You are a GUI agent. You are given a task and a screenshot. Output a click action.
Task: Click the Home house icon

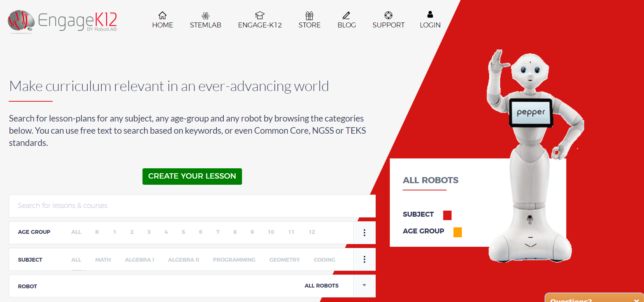[162, 15]
